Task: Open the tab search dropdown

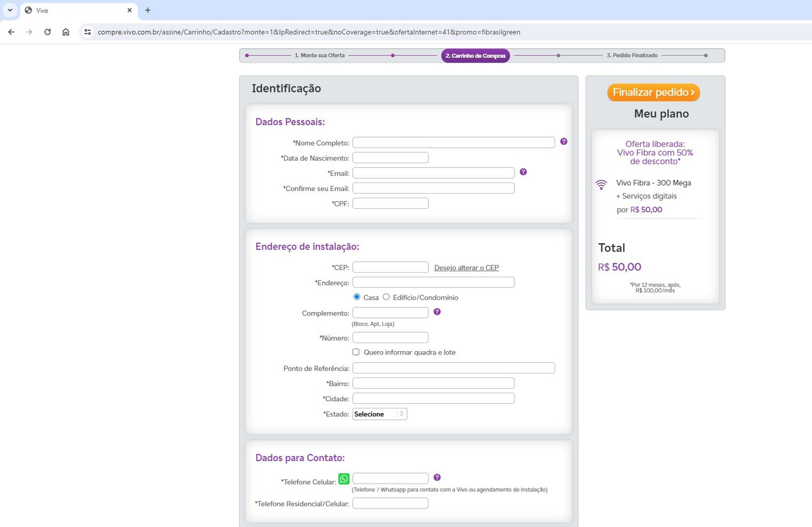Action: (10, 10)
